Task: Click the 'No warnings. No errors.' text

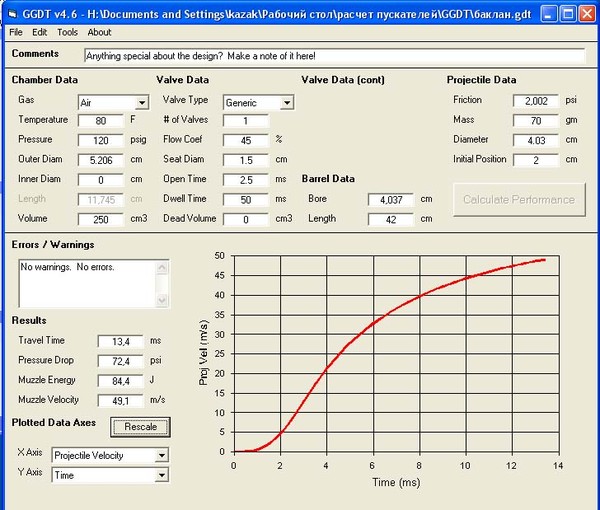Action: pos(67,267)
